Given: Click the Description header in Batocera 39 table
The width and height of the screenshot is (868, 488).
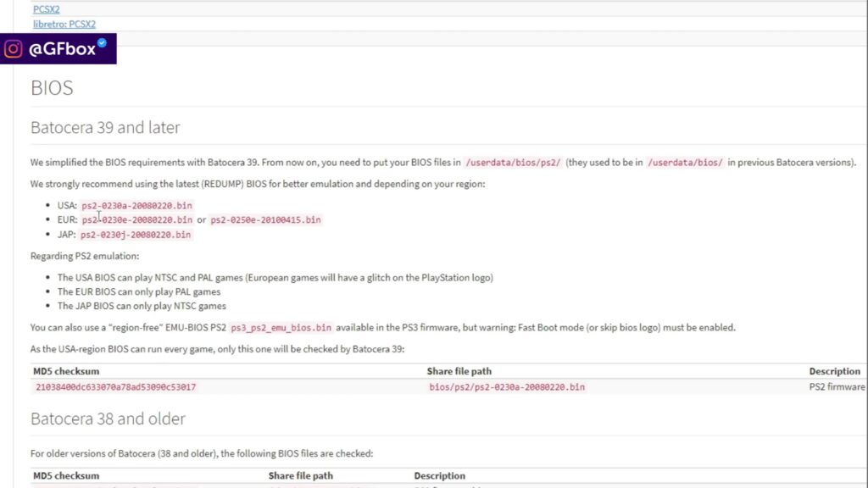Looking at the screenshot, I should [x=834, y=371].
